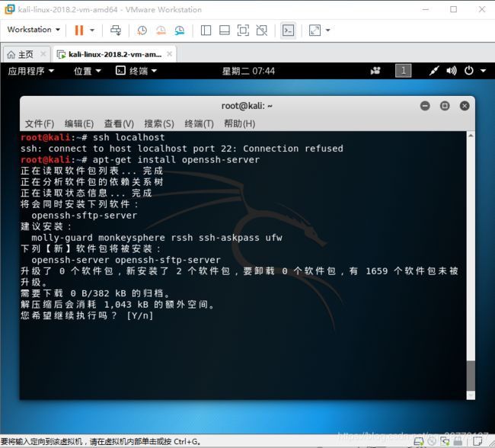Open the 查看(V) terminal menu
The image size is (495, 448).
(x=119, y=123)
